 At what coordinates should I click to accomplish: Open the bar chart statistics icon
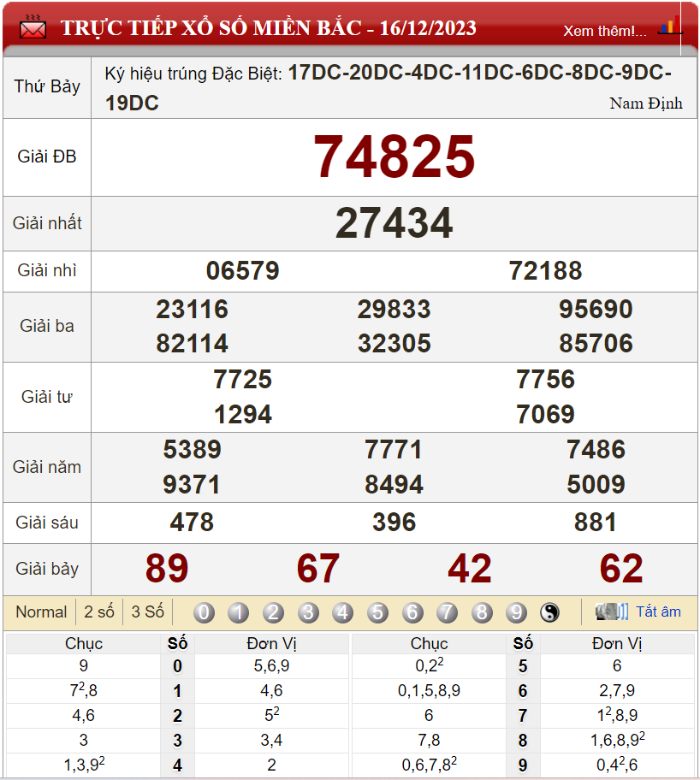coord(669,26)
